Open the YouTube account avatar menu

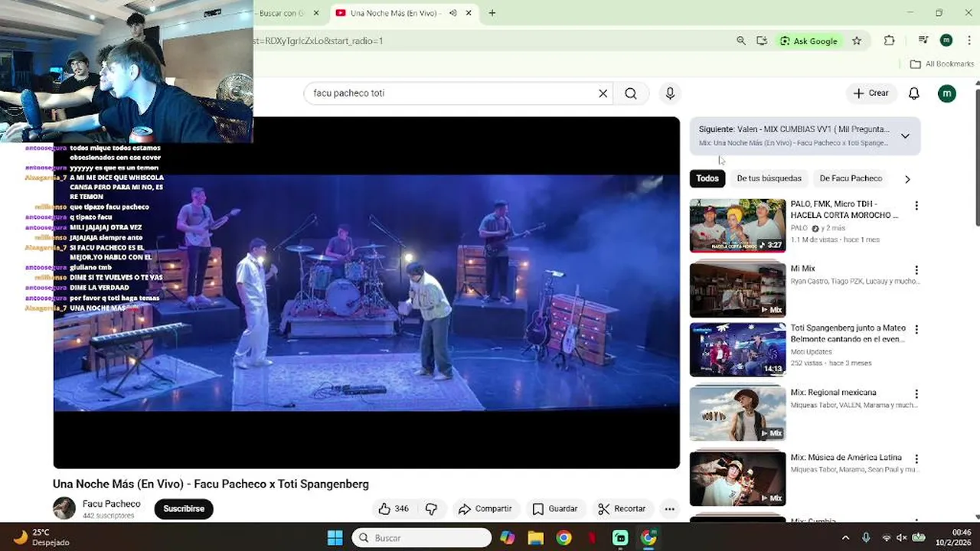(947, 93)
